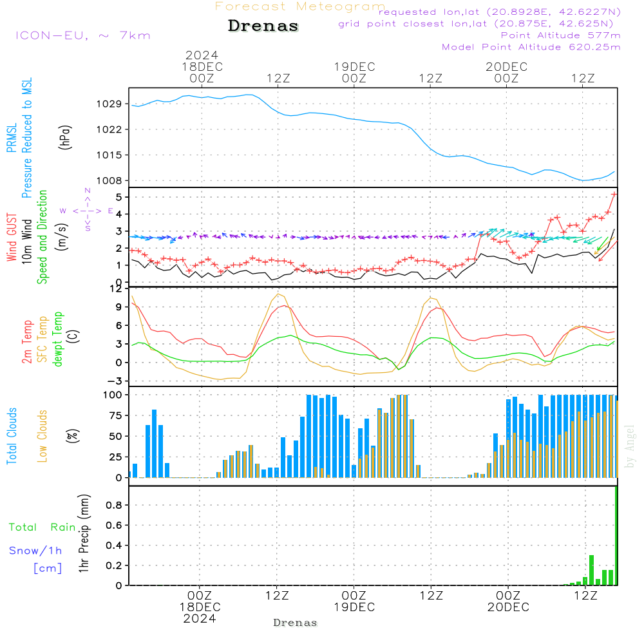
Task: Click the blue "Total Clouds" legend label
Action: 12,436
